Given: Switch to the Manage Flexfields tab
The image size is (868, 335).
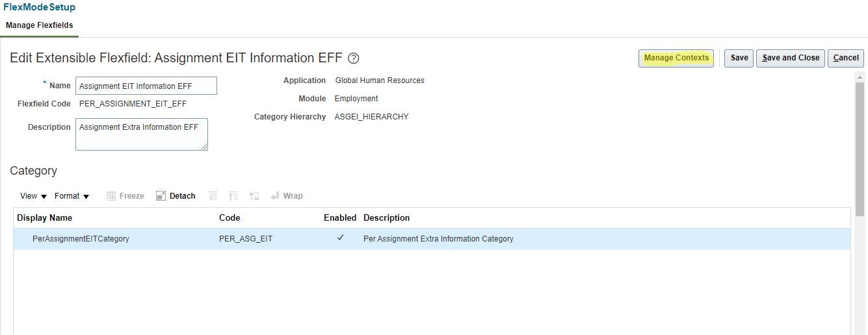Looking at the screenshot, I should [40, 25].
